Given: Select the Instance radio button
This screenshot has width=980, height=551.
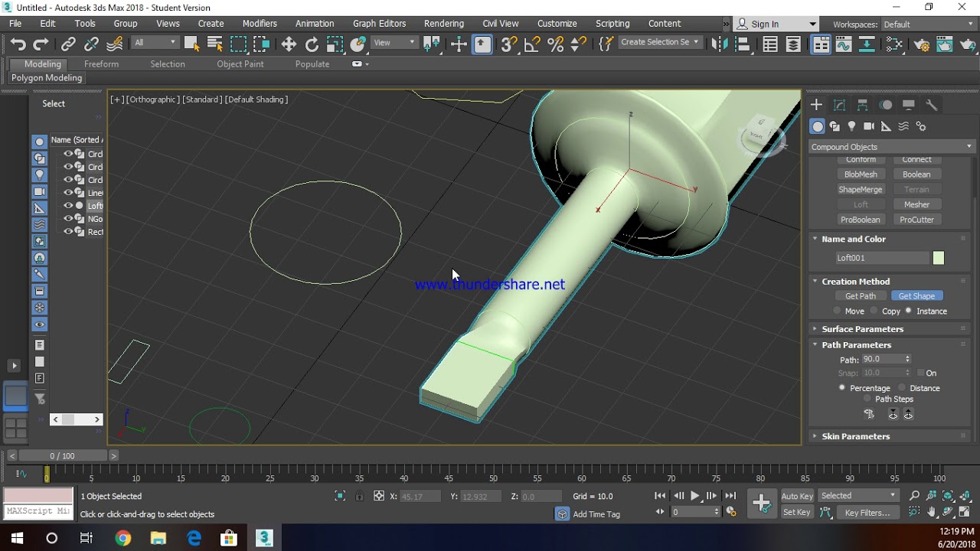Looking at the screenshot, I should pyautogui.click(x=909, y=311).
